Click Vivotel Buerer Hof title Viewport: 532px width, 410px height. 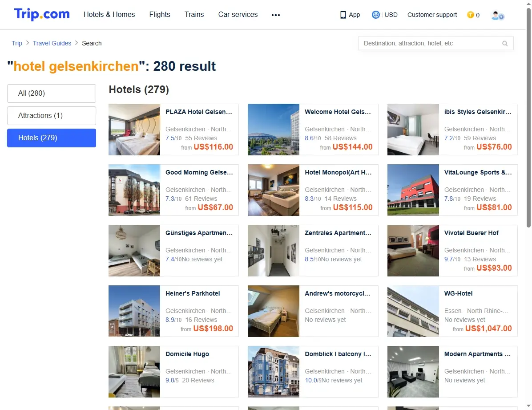pyautogui.click(x=471, y=233)
